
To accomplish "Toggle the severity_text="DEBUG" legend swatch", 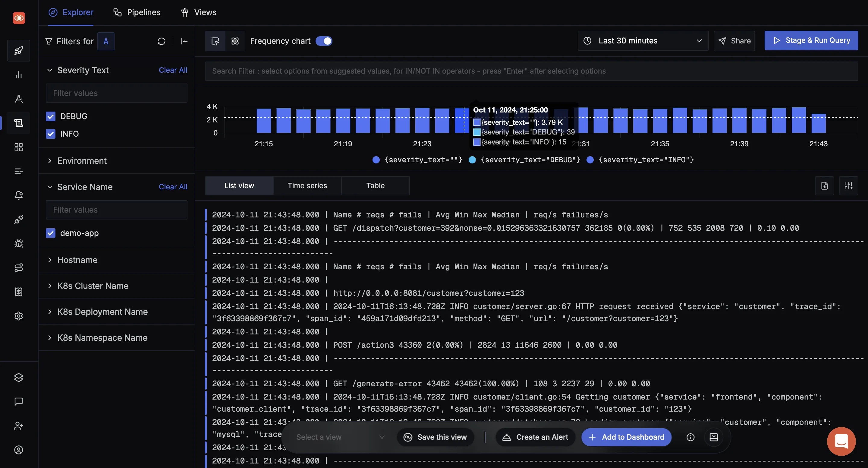I will (x=472, y=160).
